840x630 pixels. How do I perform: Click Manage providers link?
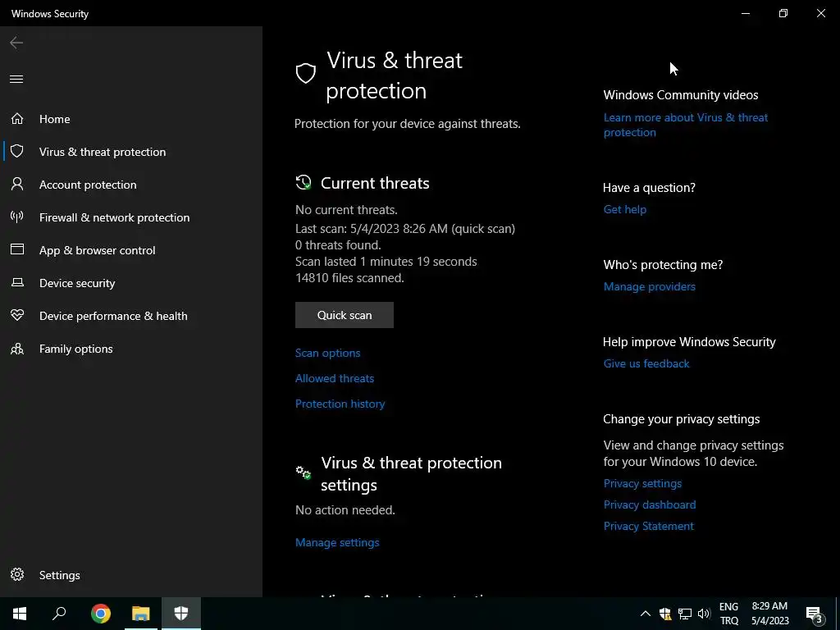point(650,286)
